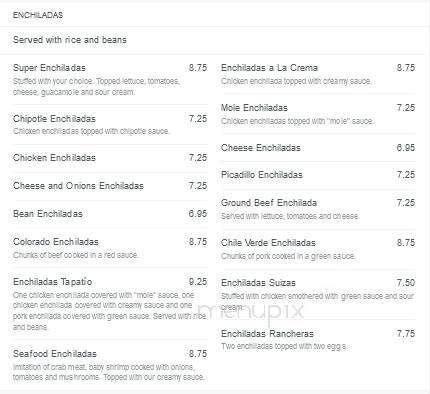Click the menupix watermark logo

[x=251, y=312]
